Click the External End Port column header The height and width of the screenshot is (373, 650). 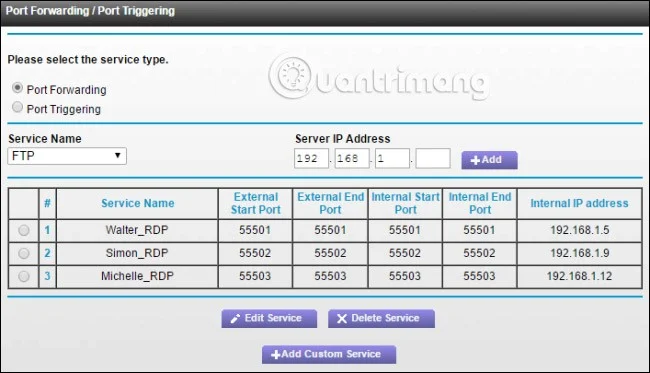[330, 203]
